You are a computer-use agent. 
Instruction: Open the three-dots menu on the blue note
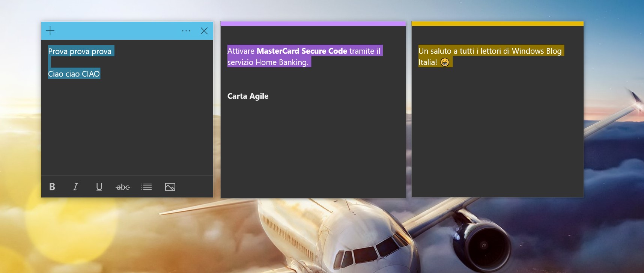click(186, 31)
